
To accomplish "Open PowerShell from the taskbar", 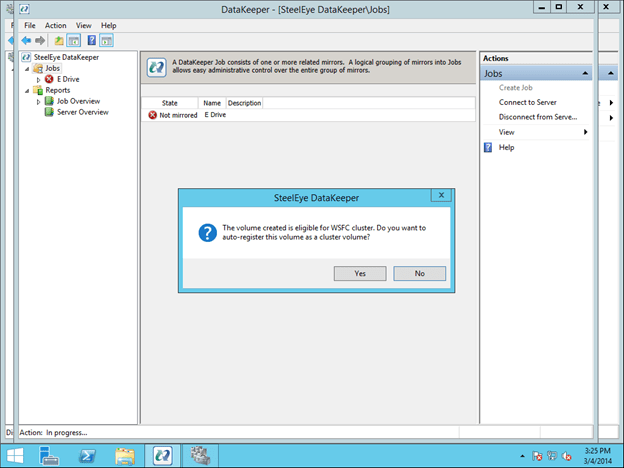I will (89, 456).
